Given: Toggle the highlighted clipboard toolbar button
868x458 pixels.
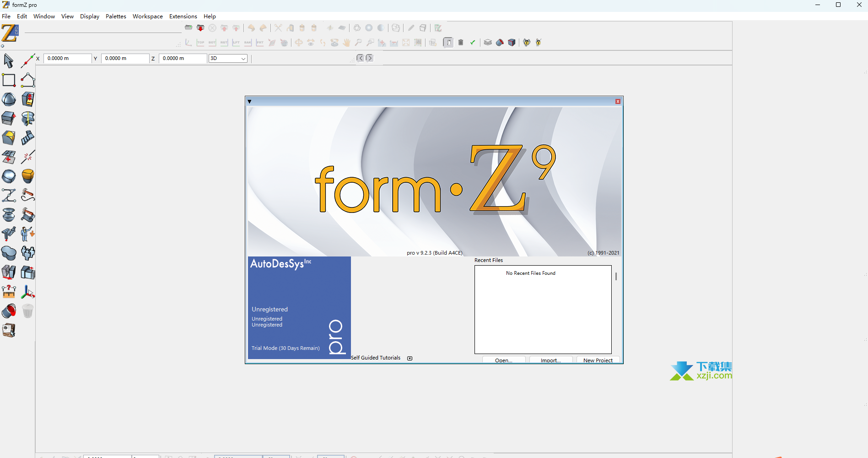Looking at the screenshot, I should click(x=448, y=43).
